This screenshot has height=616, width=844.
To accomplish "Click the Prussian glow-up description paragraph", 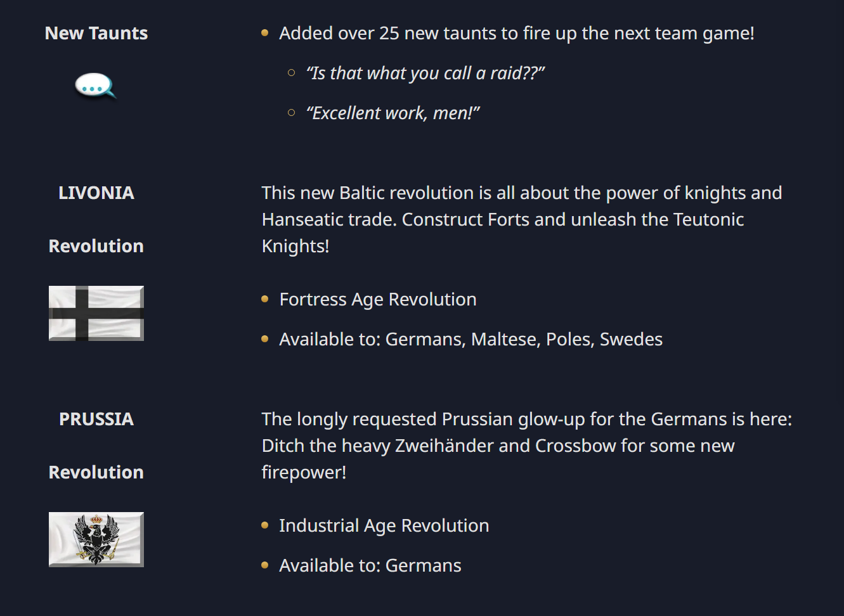I will (527, 446).
